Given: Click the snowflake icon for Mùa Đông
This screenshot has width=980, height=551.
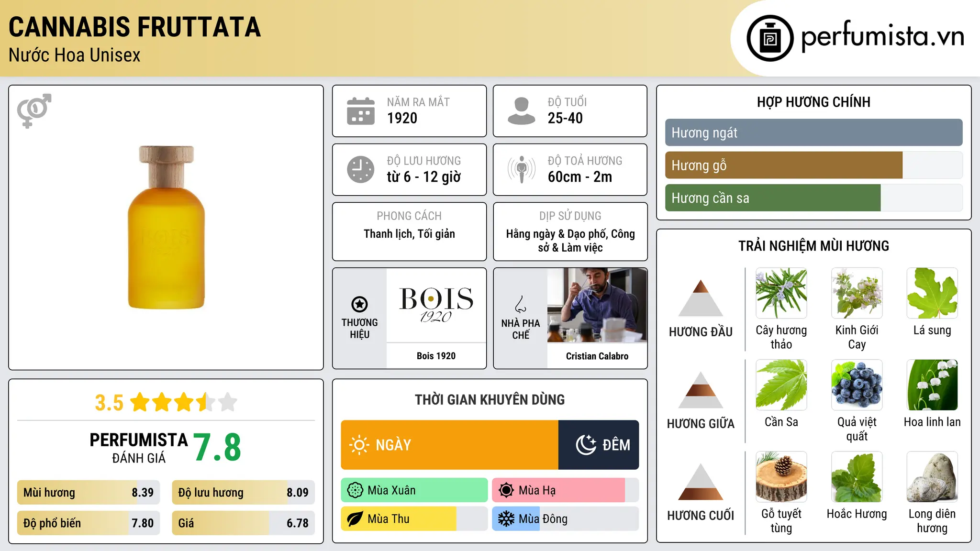Looking at the screenshot, I should [506, 519].
